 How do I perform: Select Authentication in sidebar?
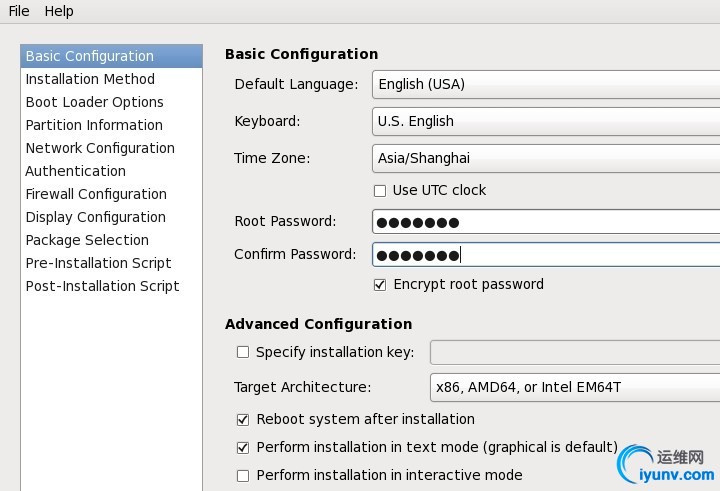point(75,171)
